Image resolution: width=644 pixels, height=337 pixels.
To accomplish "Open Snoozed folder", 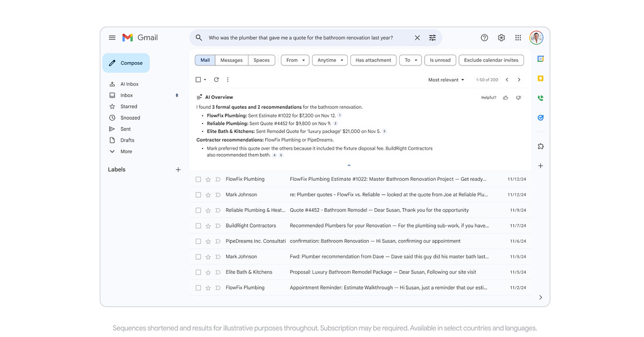I will [130, 118].
